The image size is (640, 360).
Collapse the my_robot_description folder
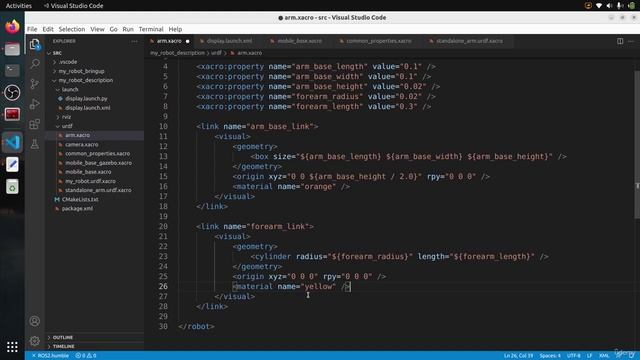click(x=85, y=80)
